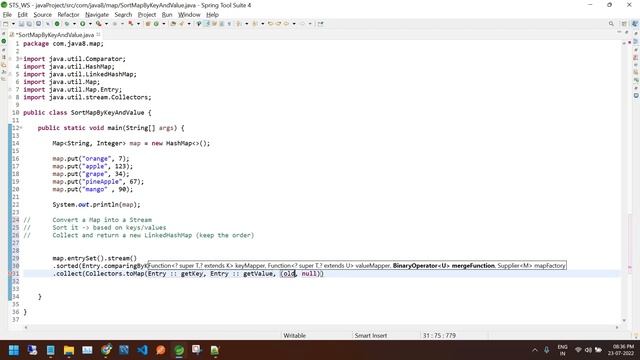Screen dimensions: 640x360
Task: Click the 31 : 75 : 779 position indicator
Action: [439, 336]
